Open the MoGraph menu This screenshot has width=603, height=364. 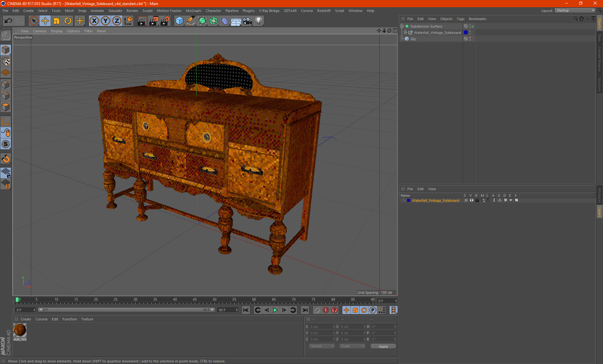(193, 11)
